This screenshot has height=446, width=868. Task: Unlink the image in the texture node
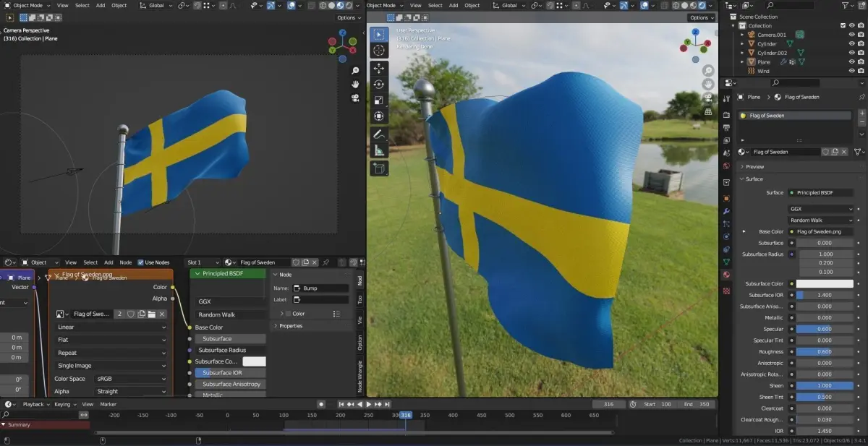pyautogui.click(x=162, y=314)
